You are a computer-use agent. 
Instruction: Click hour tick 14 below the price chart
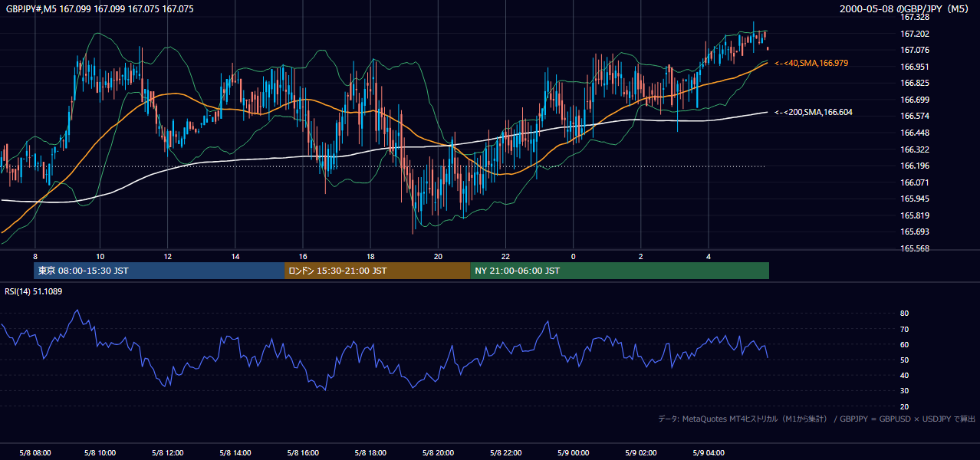coord(235,256)
